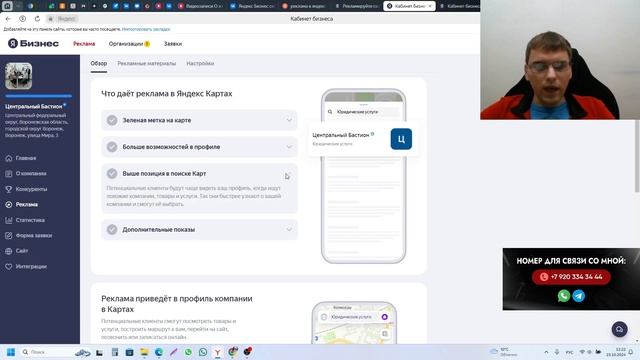This screenshot has height=360, width=640.
Task: Select Реклама in the left sidebar
Action: click(22, 204)
